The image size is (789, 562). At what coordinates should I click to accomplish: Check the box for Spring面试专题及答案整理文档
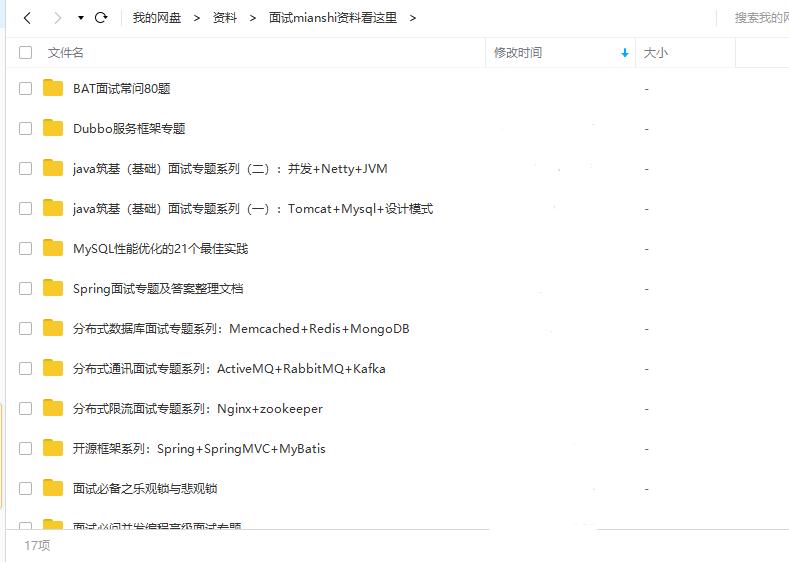[25, 289]
